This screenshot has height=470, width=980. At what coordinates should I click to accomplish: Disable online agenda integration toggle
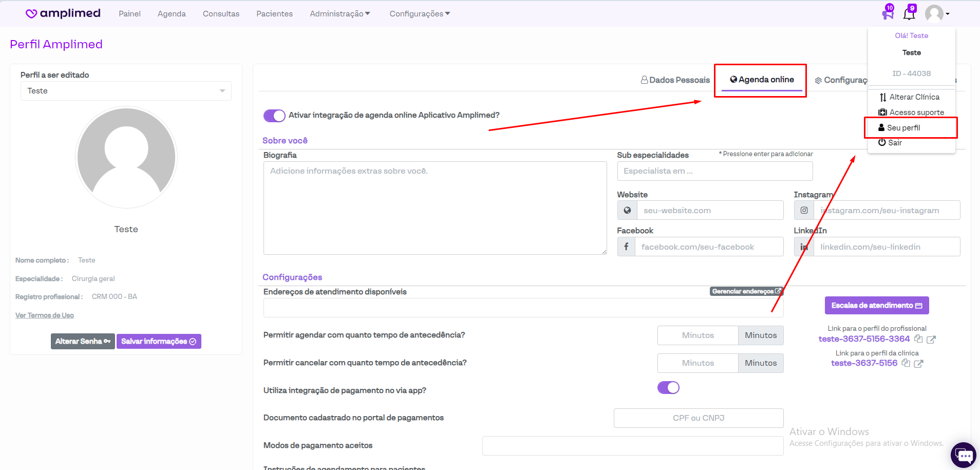[274, 116]
